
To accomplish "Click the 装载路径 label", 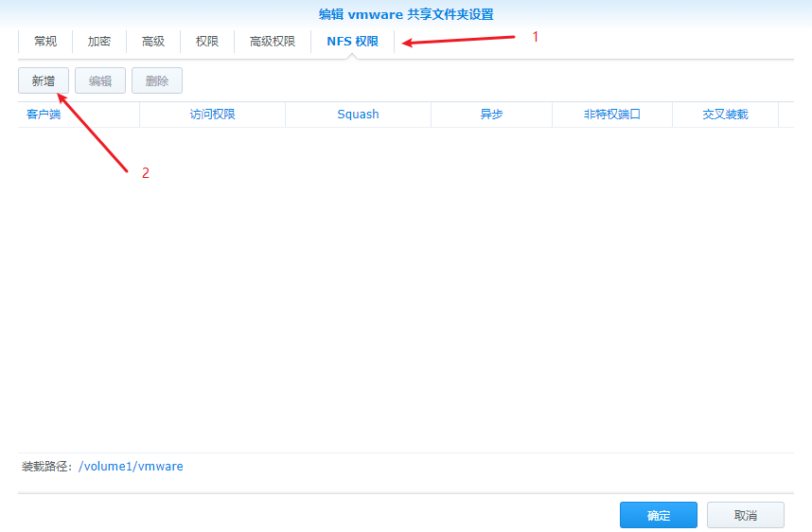I will tap(45, 467).
